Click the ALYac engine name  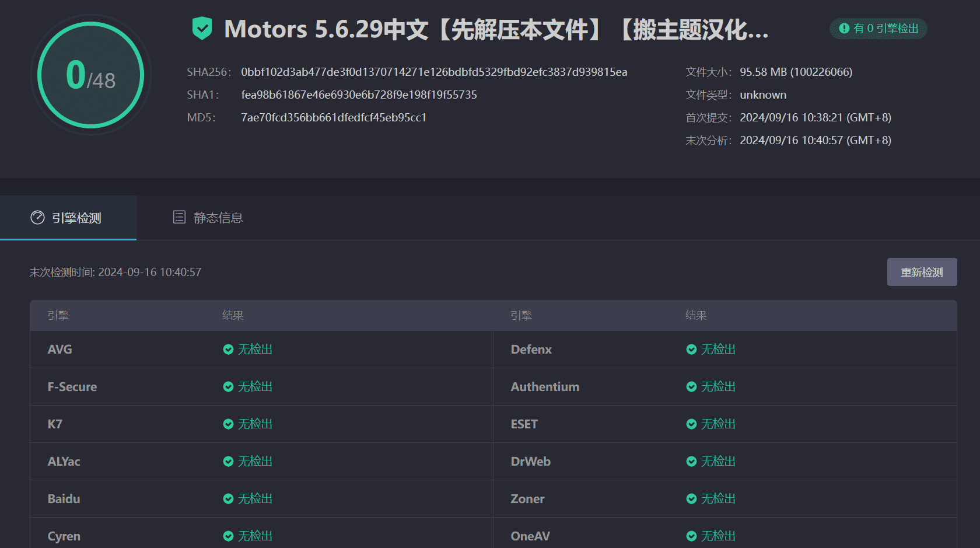click(64, 461)
